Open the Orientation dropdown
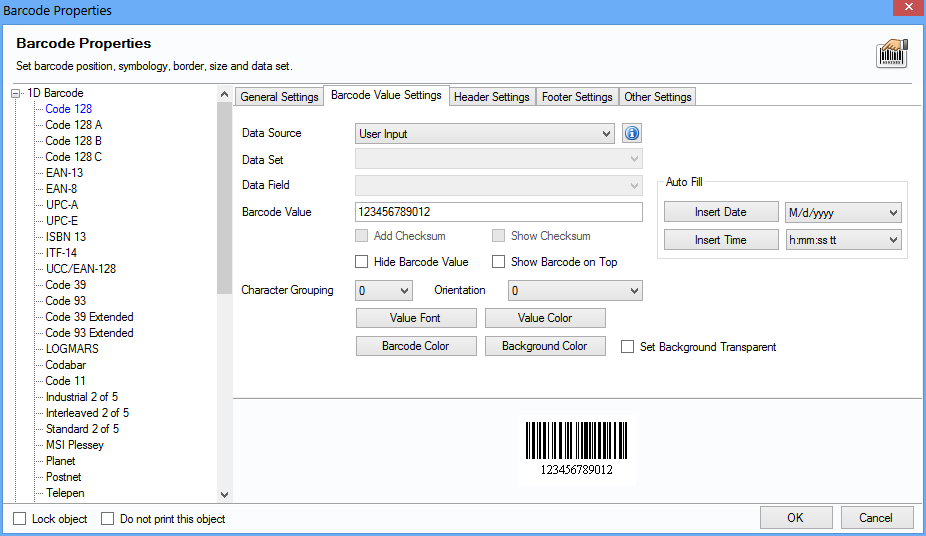The height and width of the screenshot is (536, 926). pos(575,291)
